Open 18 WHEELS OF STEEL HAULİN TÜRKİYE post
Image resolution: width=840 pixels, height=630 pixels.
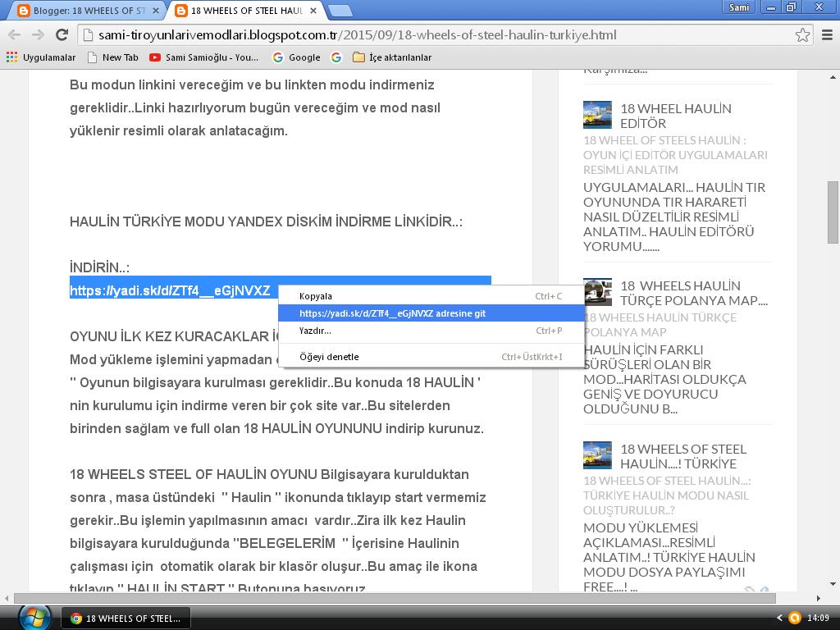tap(683, 456)
